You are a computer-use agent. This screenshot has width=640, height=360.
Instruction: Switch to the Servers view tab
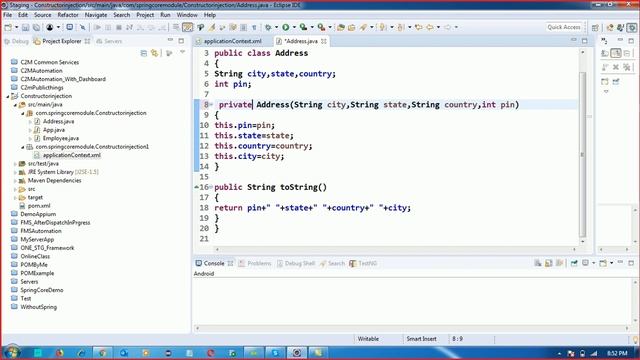coord(109,41)
